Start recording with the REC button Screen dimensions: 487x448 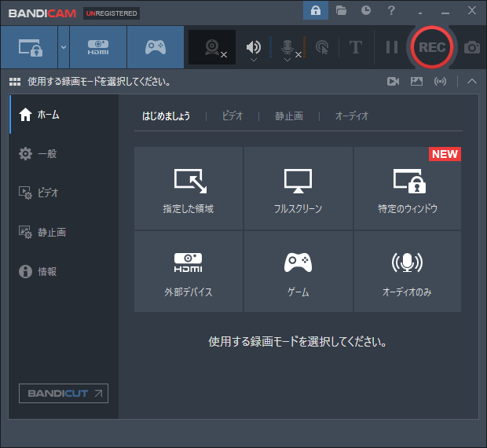click(432, 47)
